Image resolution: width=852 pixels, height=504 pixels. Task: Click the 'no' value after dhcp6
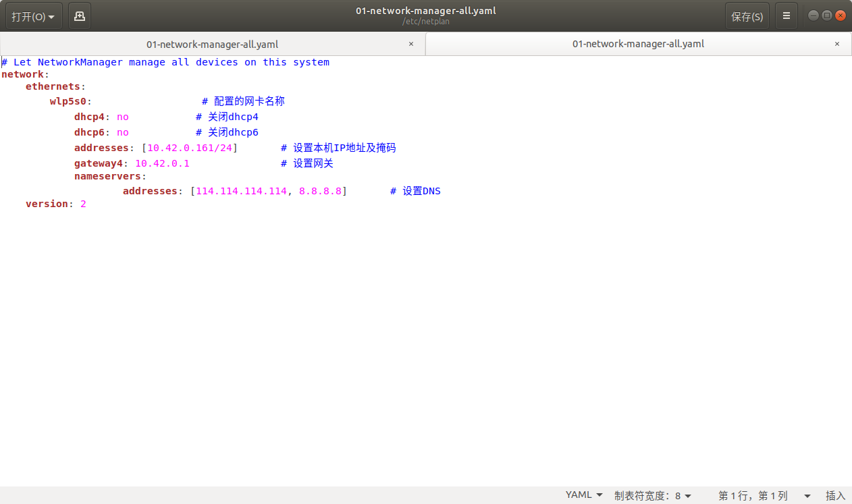coord(123,132)
